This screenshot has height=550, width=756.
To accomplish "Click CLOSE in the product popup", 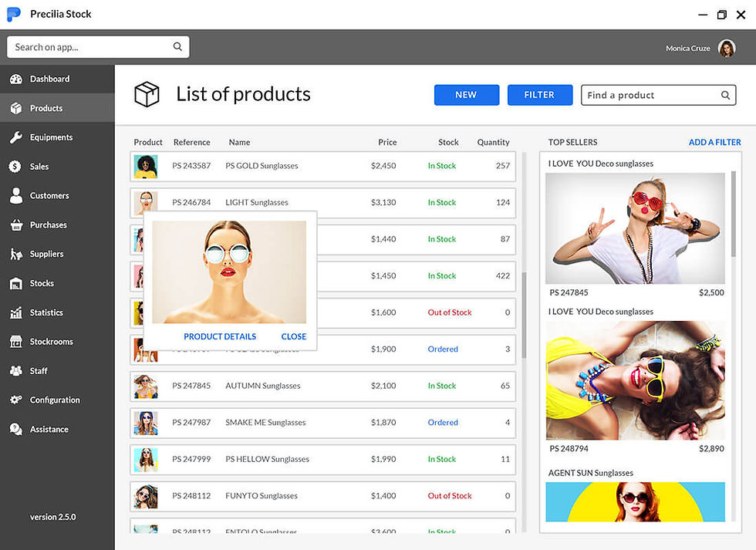I will click(x=294, y=336).
